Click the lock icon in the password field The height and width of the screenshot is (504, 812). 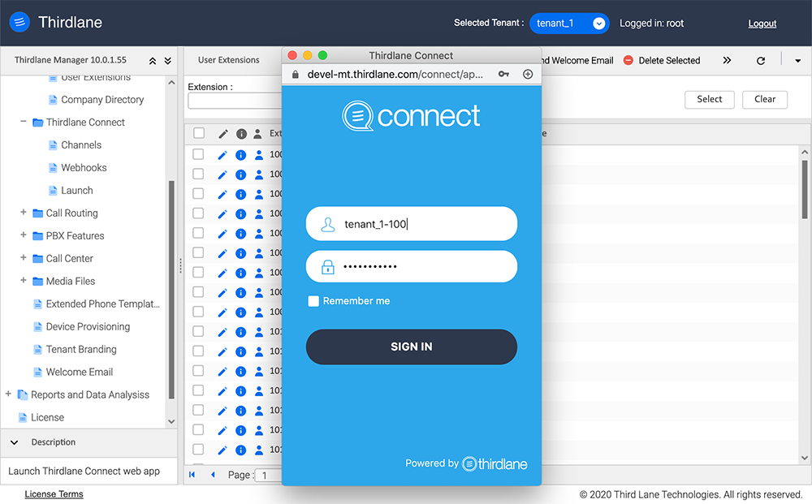(328, 267)
